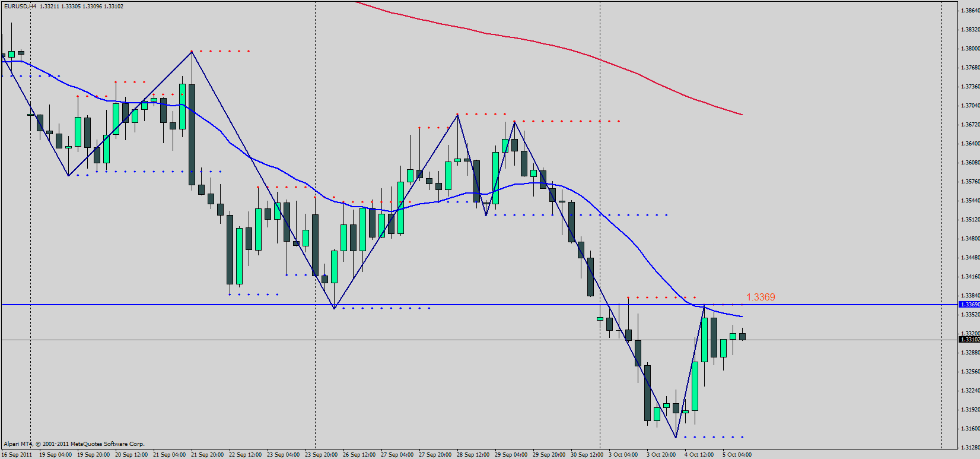Click time axis label 23 Sep 04:00
The width and height of the screenshot is (980, 459).
283,455
